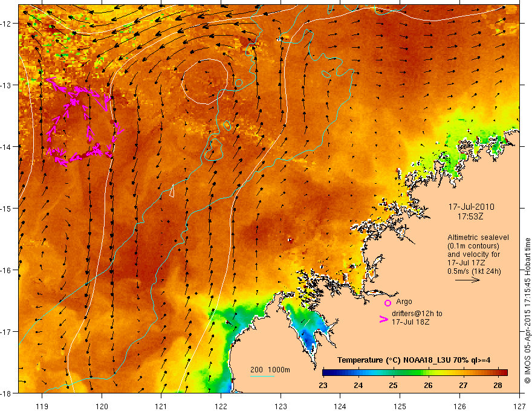Click the '-14' latitude axis label
This screenshot has width=532, height=411.
(7, 147)
